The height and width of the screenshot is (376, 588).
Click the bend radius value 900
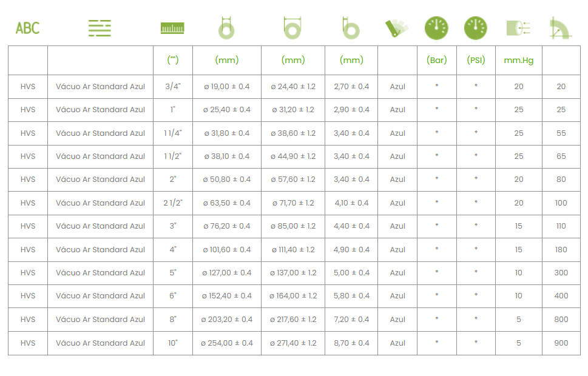pos(561,343)
